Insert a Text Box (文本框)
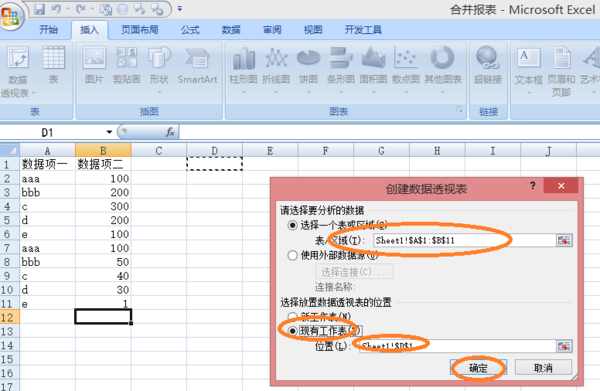This screenshot has height=391, width=600. click(x=529, y=70)
